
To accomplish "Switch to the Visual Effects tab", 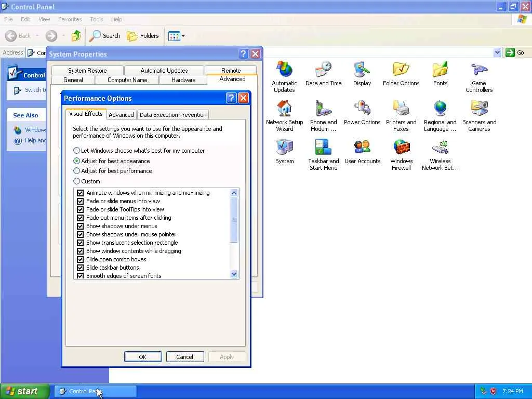I will (86, 114).
